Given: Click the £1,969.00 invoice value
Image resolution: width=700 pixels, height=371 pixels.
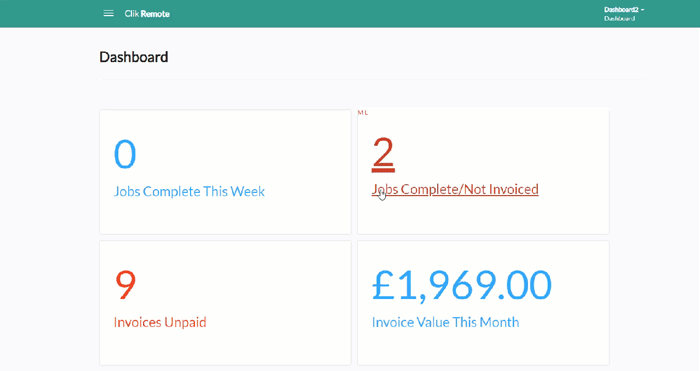Looking at the screenshot, I should coord(462,286).
